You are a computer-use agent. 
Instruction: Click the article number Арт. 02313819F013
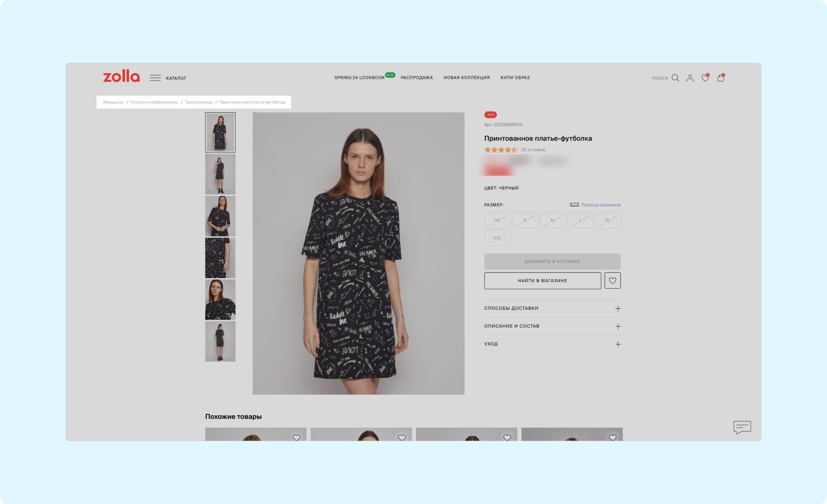click(503, 124)
